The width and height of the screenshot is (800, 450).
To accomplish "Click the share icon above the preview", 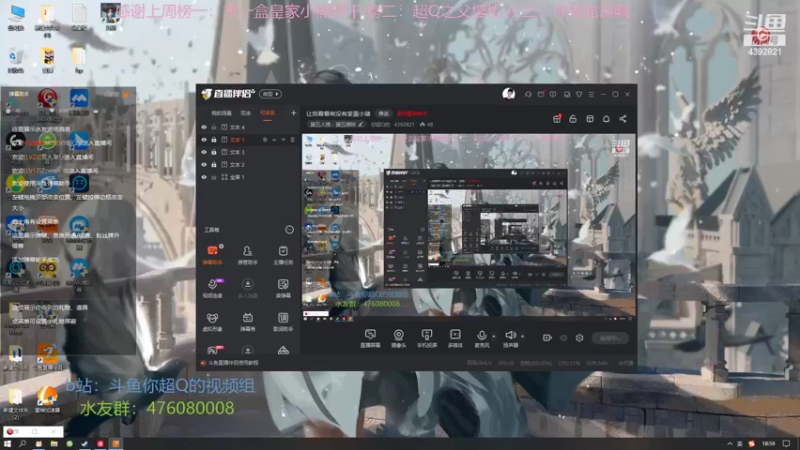I will tap(623, 119).
